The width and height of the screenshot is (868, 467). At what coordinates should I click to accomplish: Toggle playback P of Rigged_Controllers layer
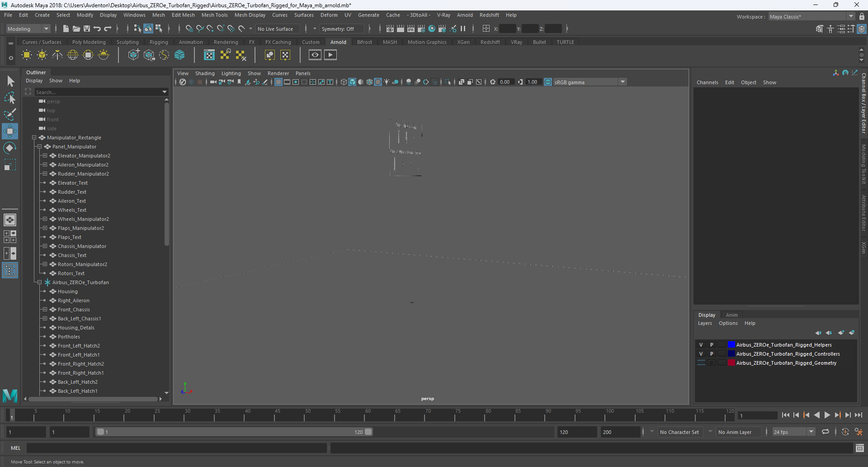(x=712, y=354)
